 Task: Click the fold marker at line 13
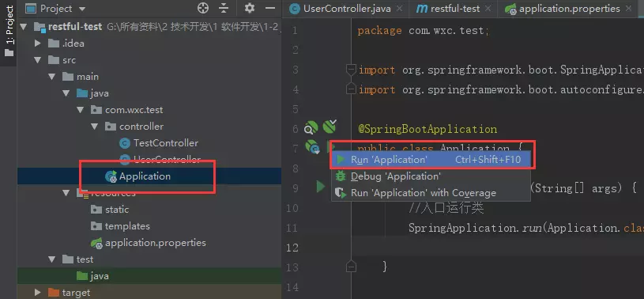[350, 266]
